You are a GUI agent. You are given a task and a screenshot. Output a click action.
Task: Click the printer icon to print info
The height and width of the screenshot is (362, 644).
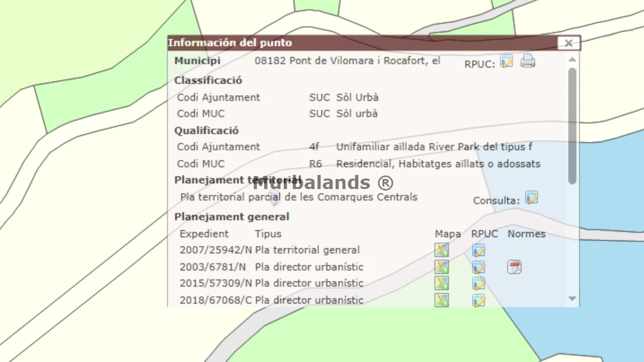(x=527, y=62)
